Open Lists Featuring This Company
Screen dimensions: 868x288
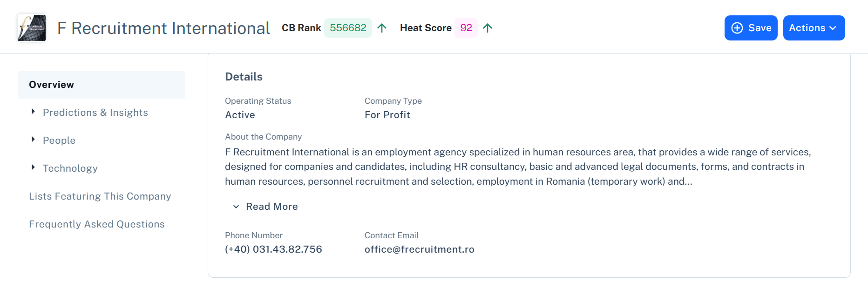pos(100,196)
